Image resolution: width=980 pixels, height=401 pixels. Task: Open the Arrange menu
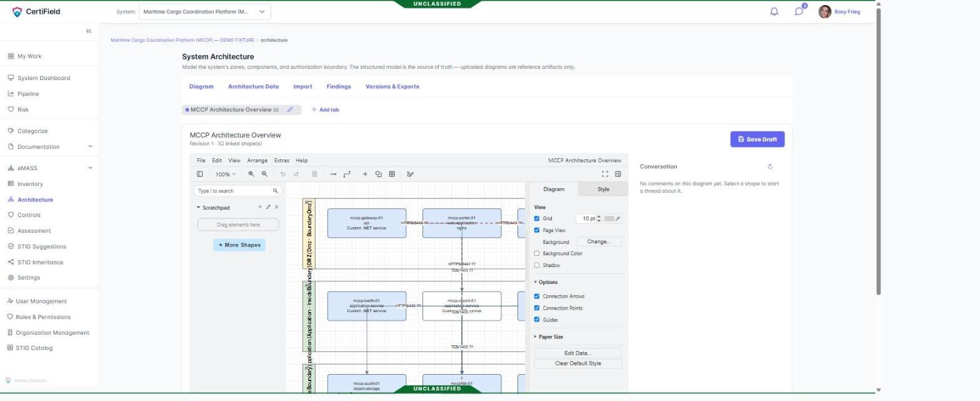point(257,160)
